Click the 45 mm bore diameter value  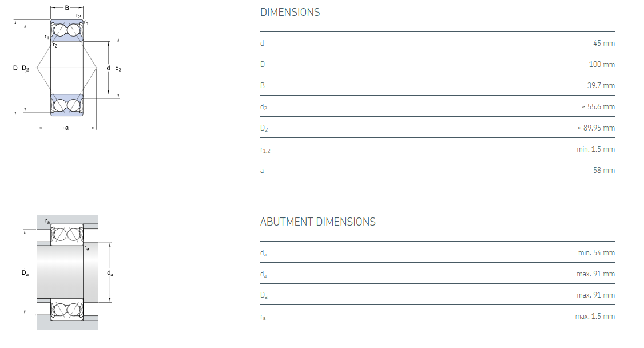pyautogui.click(x=603, y=43)
